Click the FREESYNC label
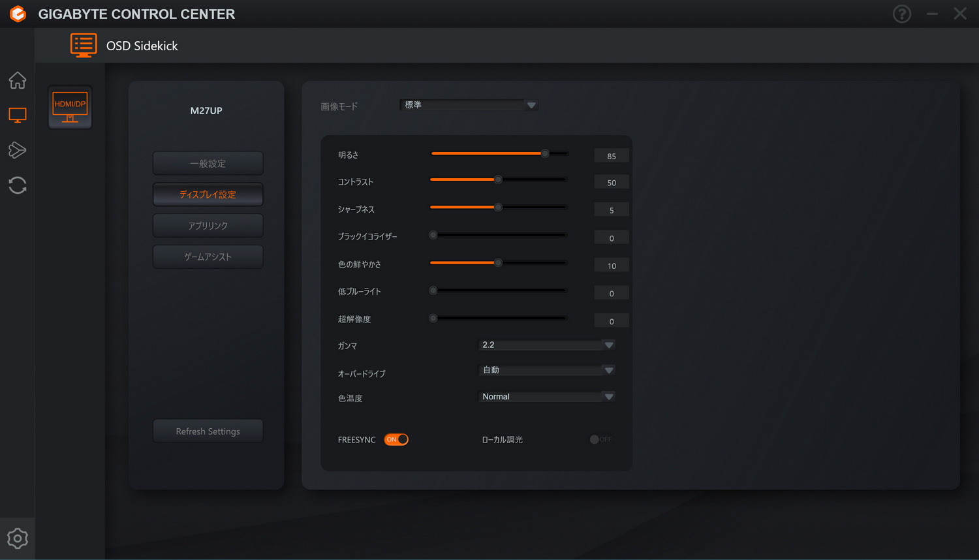 pyautogui.click(x=357, y=440)
